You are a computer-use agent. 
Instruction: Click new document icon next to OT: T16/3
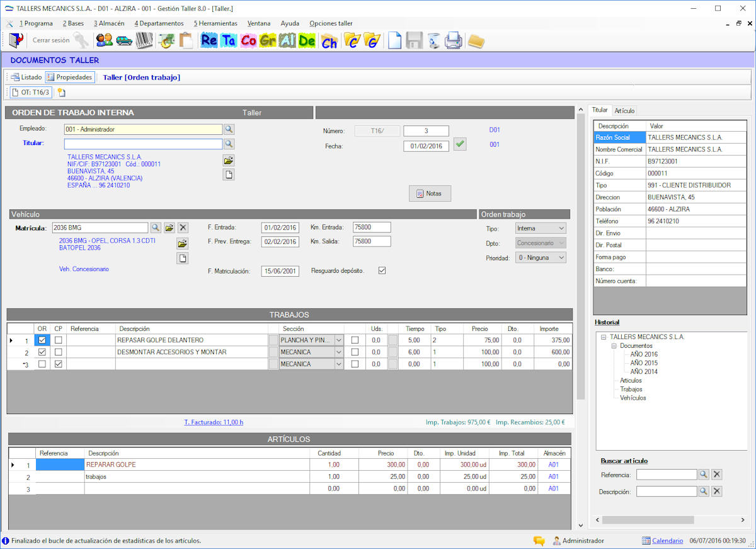[x=61, y=93]
